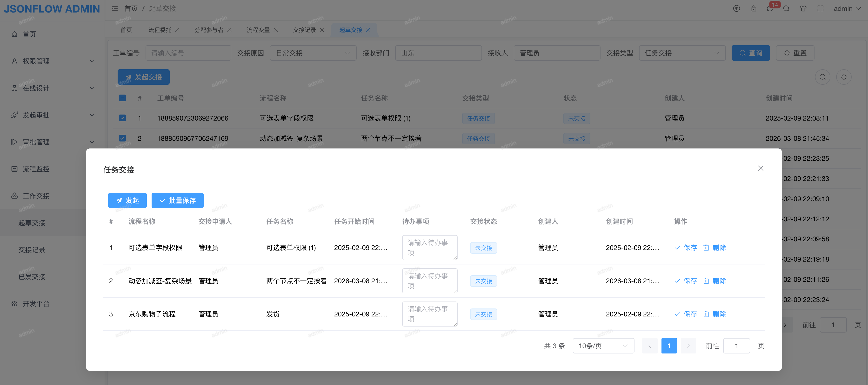Open 已发交接 in the sidebar menu
The height and width of the screenshot is (385, 868).
[x=32, y=277]
